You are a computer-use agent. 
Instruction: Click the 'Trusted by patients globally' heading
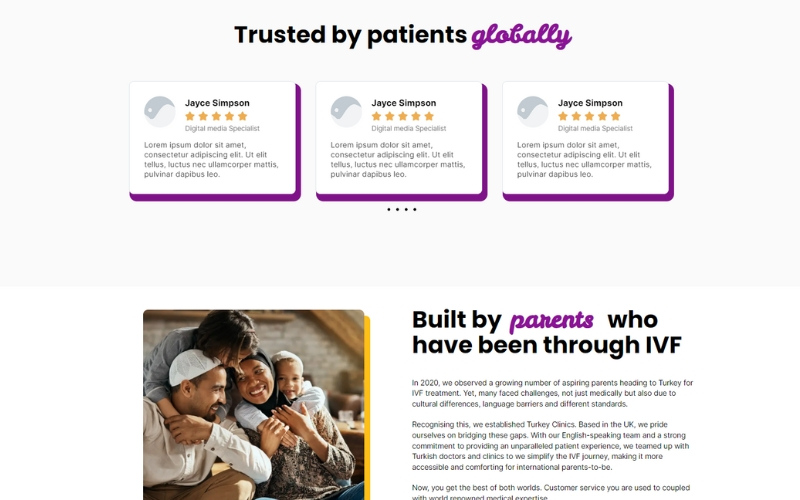click(402, 36)
